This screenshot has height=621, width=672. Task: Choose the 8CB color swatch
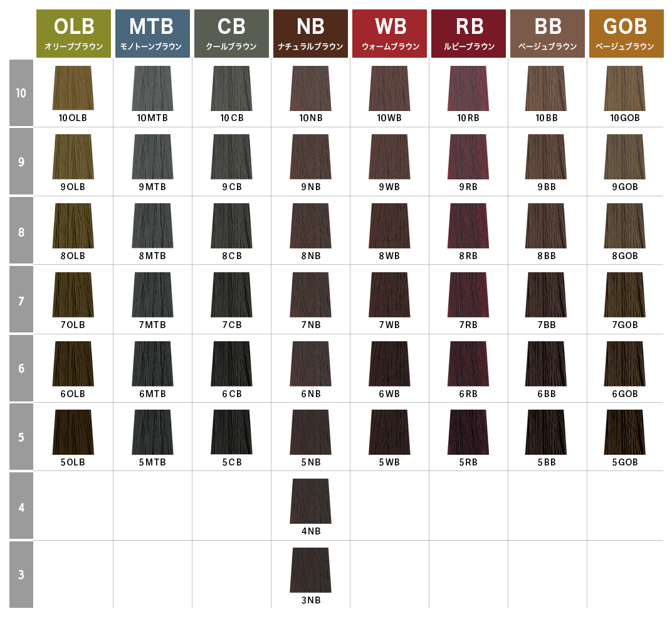[x=231, y=226]
